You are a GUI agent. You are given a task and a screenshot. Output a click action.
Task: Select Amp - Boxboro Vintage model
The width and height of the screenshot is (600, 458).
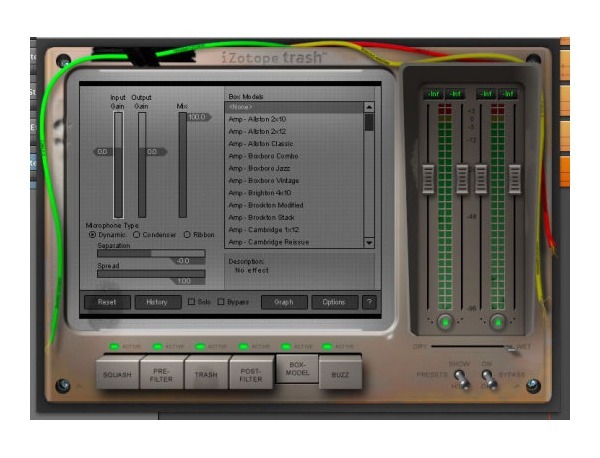294,181
